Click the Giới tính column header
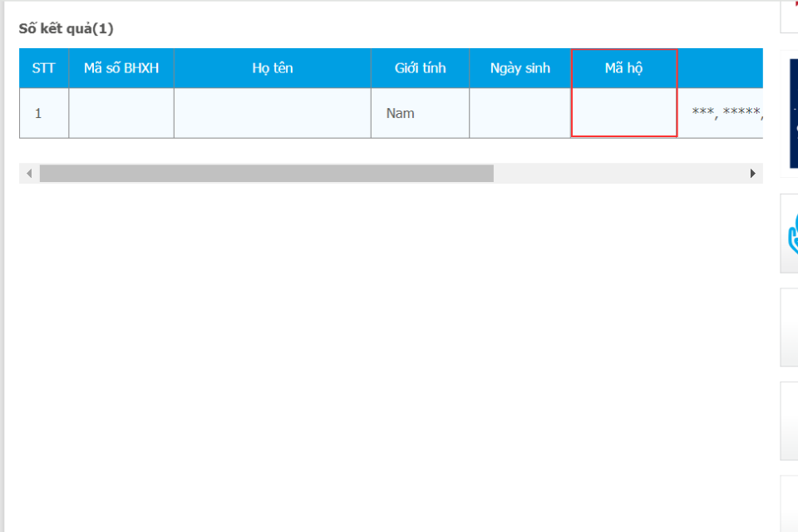Image resolution: width=798 pixels, height=532 pixels. click(420, 68)
